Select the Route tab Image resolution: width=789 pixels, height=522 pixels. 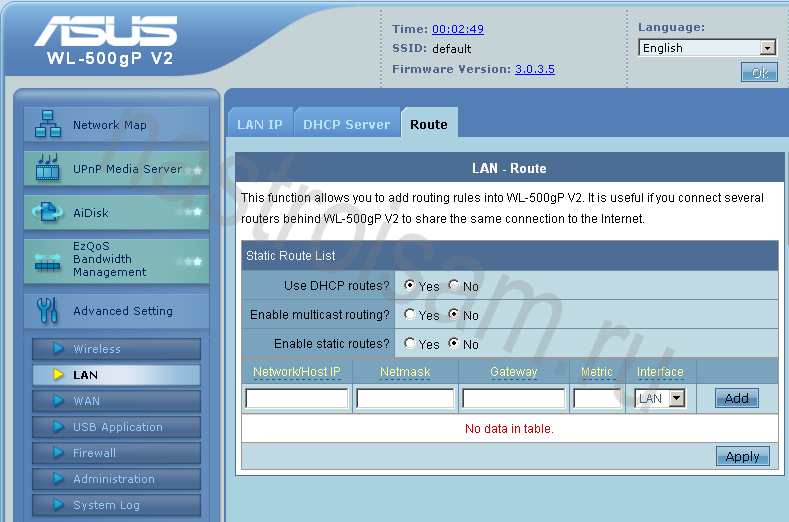(x=429, y=124)
